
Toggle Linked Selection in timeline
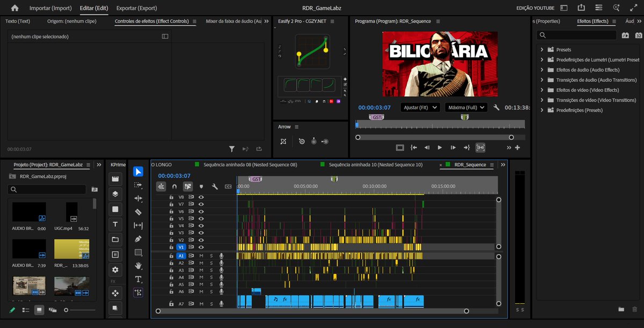pyautogui.click(x=187, y=187)
